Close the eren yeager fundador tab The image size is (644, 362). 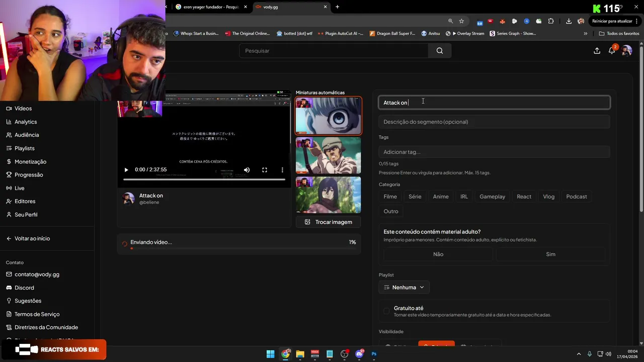point(246,7)
